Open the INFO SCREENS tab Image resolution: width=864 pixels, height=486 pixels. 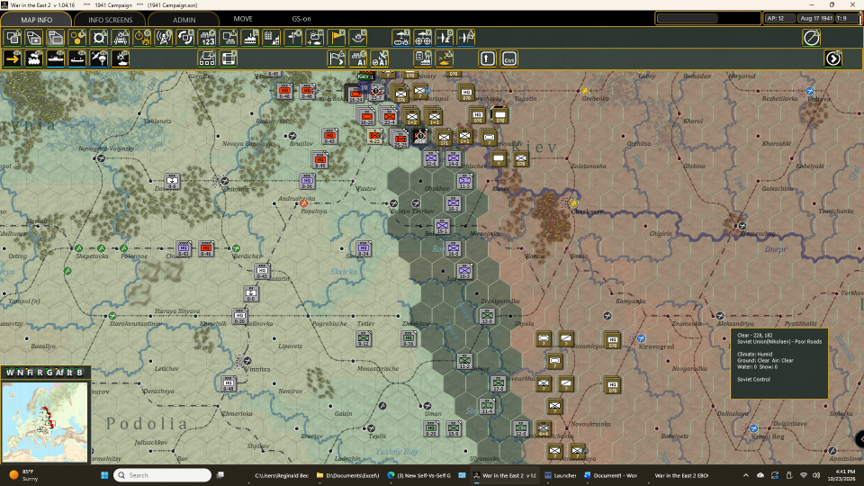110,19
